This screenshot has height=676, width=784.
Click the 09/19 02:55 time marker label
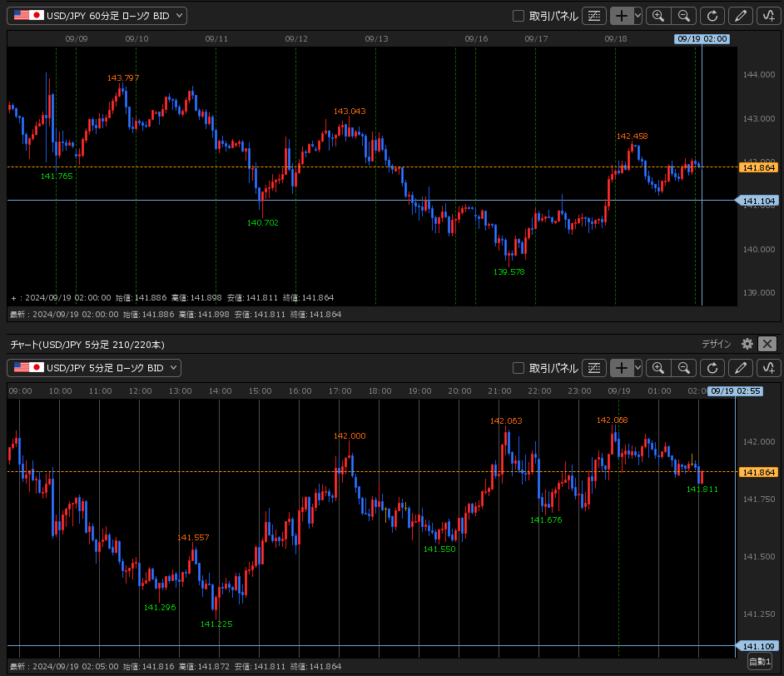(x=736, y=391)
